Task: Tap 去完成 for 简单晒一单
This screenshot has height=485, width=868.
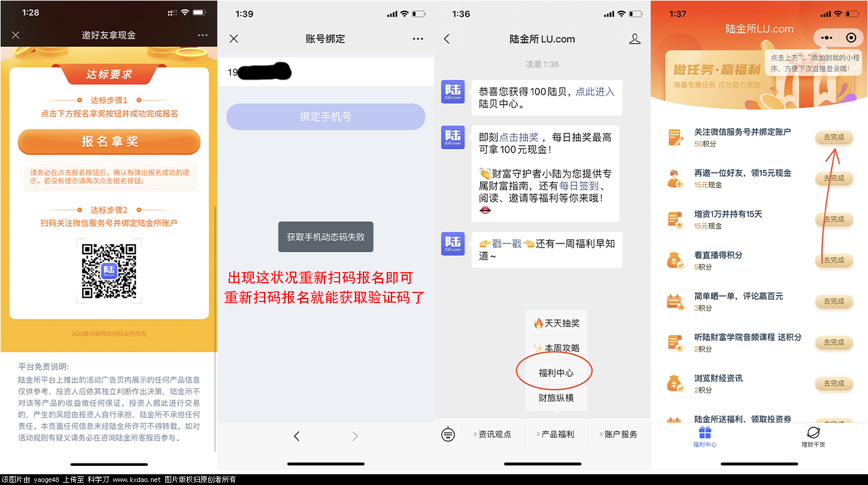Action: tap(834, 301)
